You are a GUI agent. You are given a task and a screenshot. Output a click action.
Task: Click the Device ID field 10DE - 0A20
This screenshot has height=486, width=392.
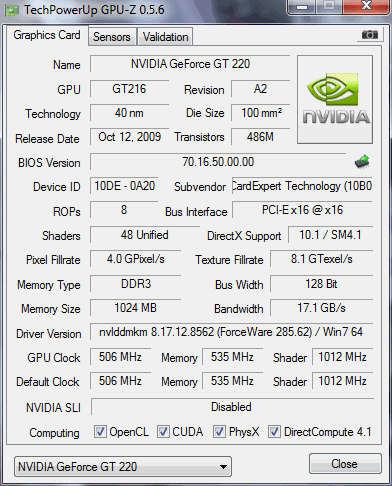click(124, 186)
